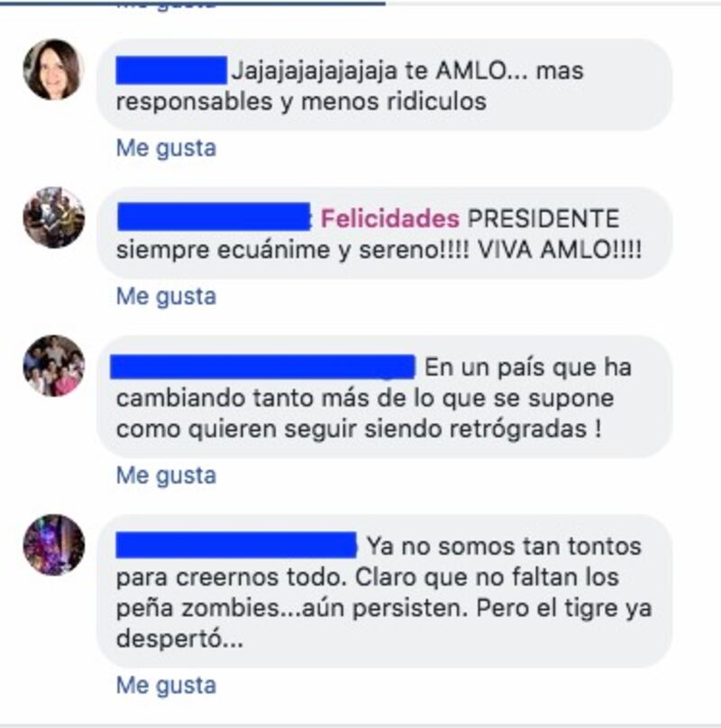The height and width of the screenshot is (728, 721).
Task: Open redacted author name before Felicidades
Action: [x=214, y=216]
